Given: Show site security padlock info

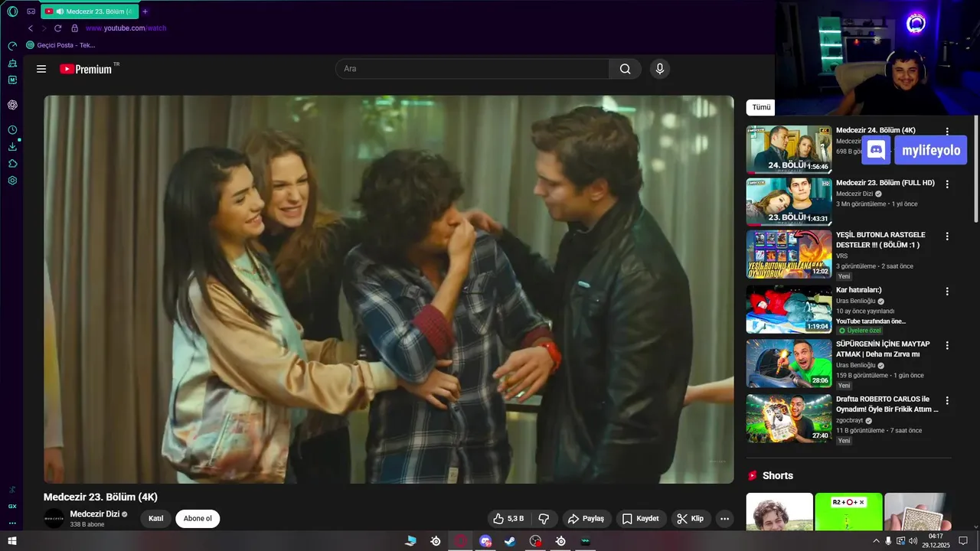Looking at the screenshot, I should click(x=74, y=28).
